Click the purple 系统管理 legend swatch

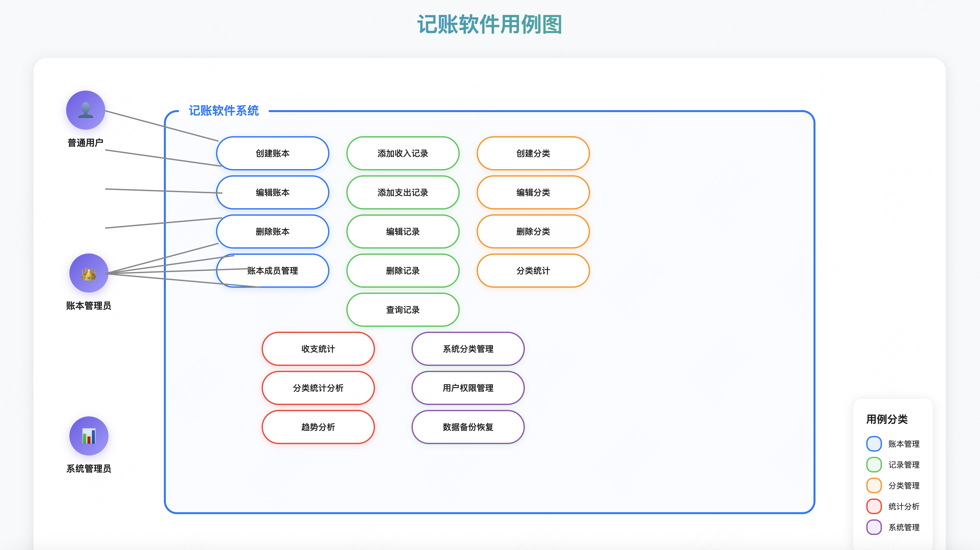(x=874, y=528)
